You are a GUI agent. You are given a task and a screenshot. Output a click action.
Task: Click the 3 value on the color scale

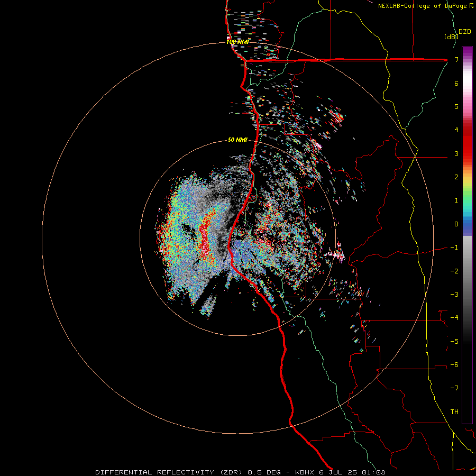pyautogui.click(x=456, y=153)
